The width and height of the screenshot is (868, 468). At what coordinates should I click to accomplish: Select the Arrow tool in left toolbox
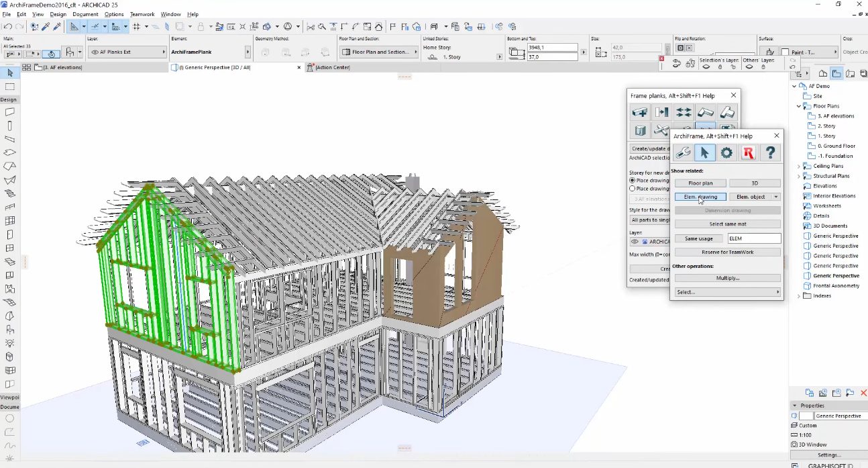9,73
